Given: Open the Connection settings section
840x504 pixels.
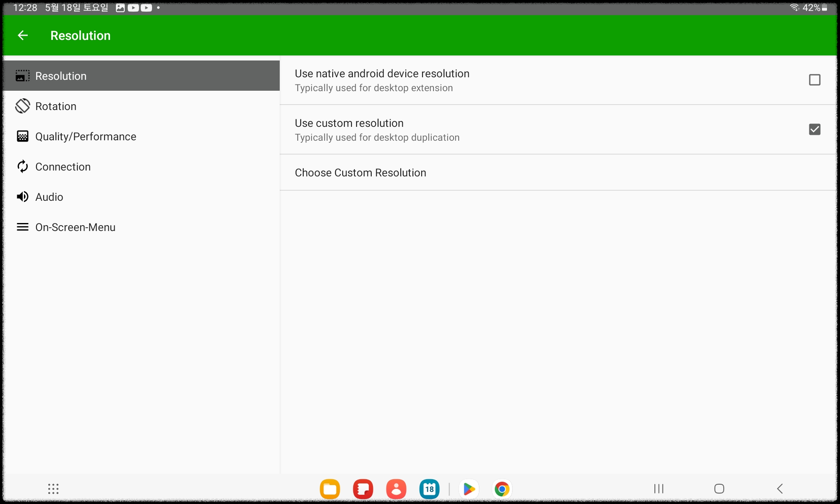Looking at the screenshot, I should tap(63, 167).
